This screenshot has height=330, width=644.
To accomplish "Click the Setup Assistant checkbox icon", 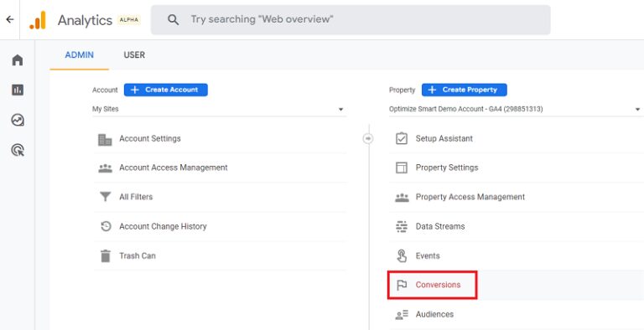I will click(x=402, y=138).
